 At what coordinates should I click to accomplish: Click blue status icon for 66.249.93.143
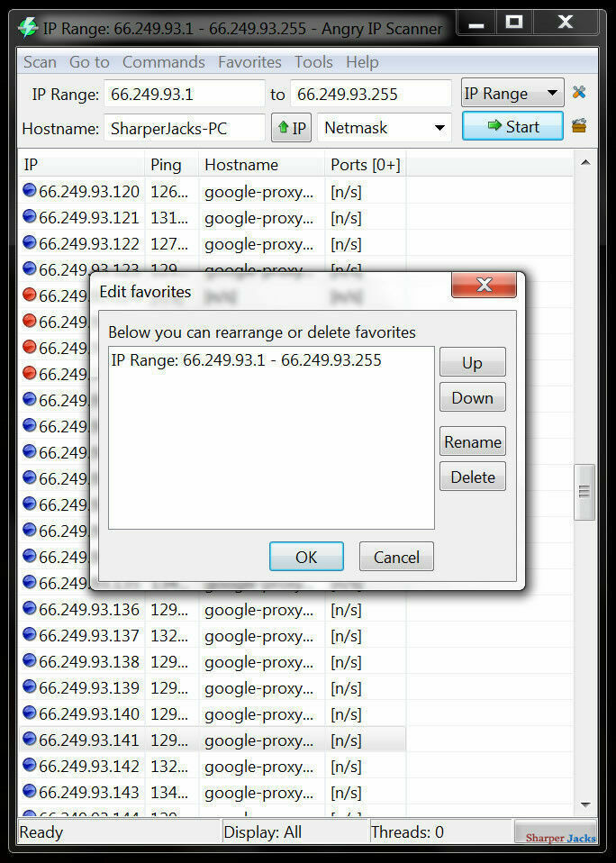coord(29,791)
